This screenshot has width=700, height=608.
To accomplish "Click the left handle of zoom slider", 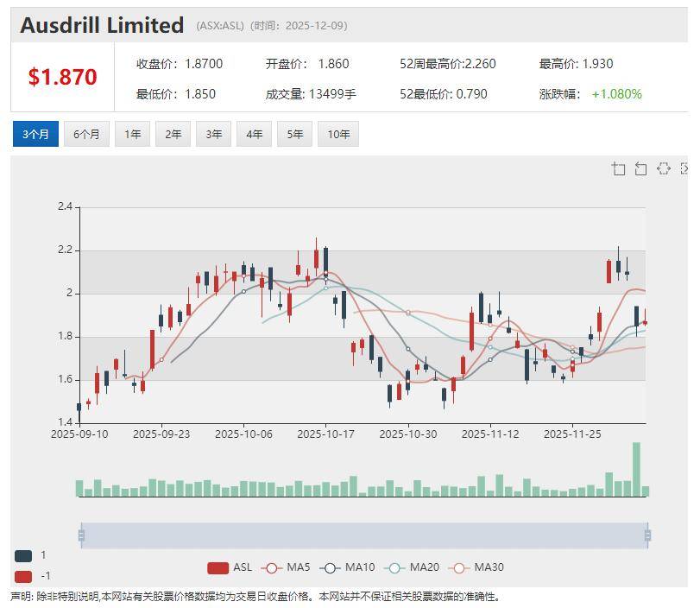I will (x=81, y=535).
